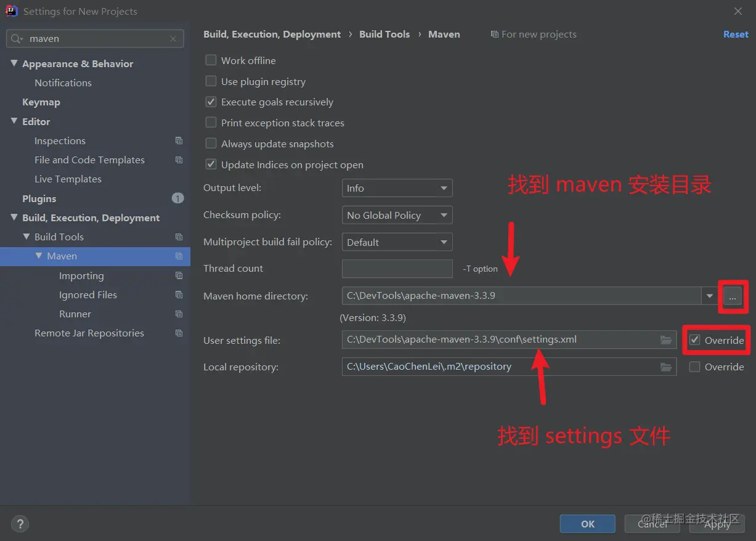Screen dimensions: 756x541
Task: Collapse the Maven node arrow
Action: pos(39,256)
